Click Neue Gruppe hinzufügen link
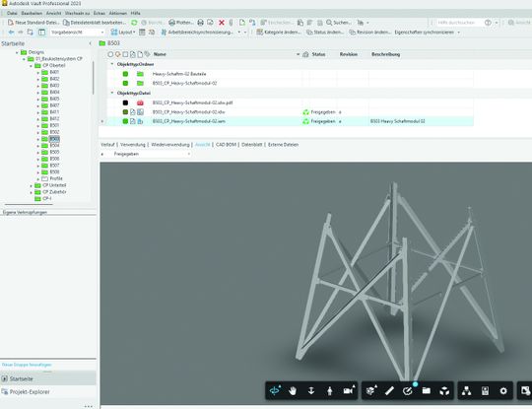Screen dimensions: 532x409 (x=27, y=365)
